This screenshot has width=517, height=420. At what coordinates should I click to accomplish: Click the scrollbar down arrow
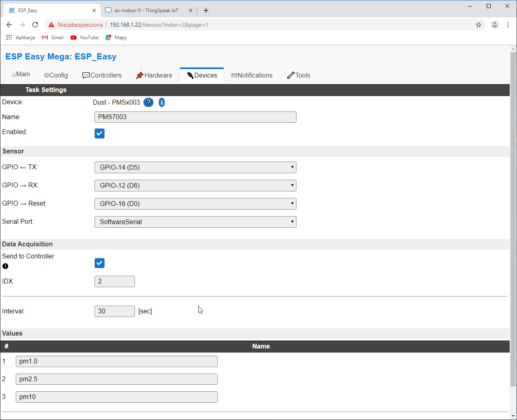pos(513,416)
